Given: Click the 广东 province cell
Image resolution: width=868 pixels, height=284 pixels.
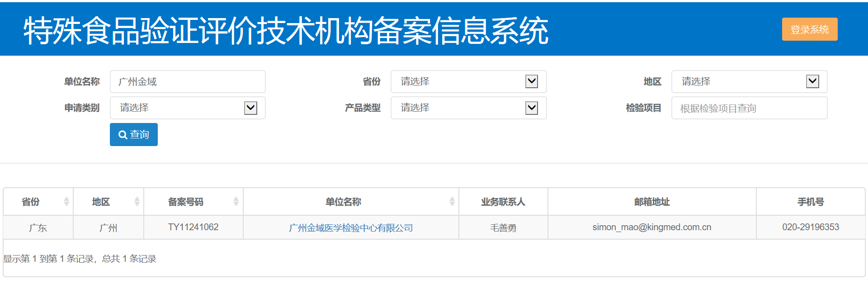Looking at the screenshot, I should coord(38,227).
